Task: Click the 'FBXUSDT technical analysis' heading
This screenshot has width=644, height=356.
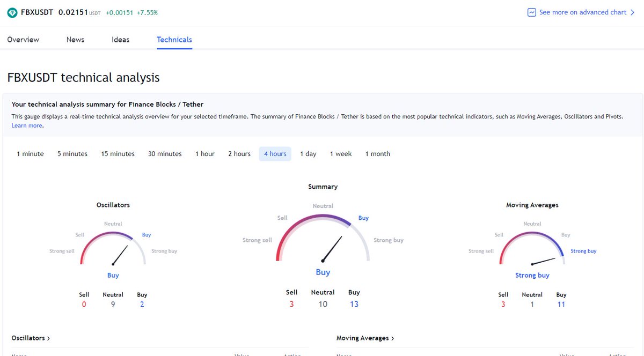Action: (83, 77)
